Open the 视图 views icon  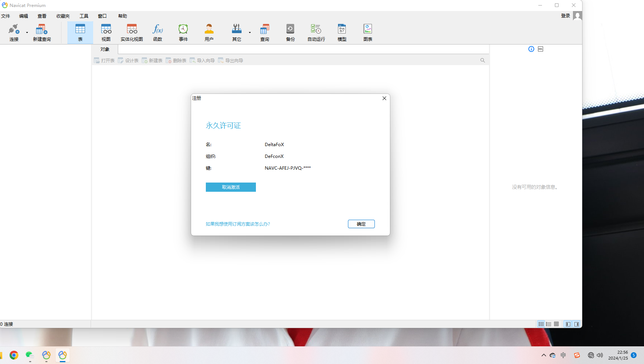[x=106, y=32]
